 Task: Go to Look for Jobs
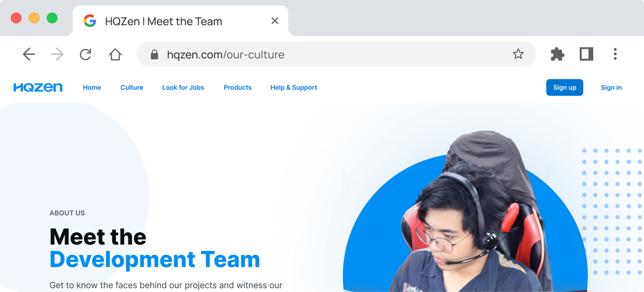pos(183,87)
